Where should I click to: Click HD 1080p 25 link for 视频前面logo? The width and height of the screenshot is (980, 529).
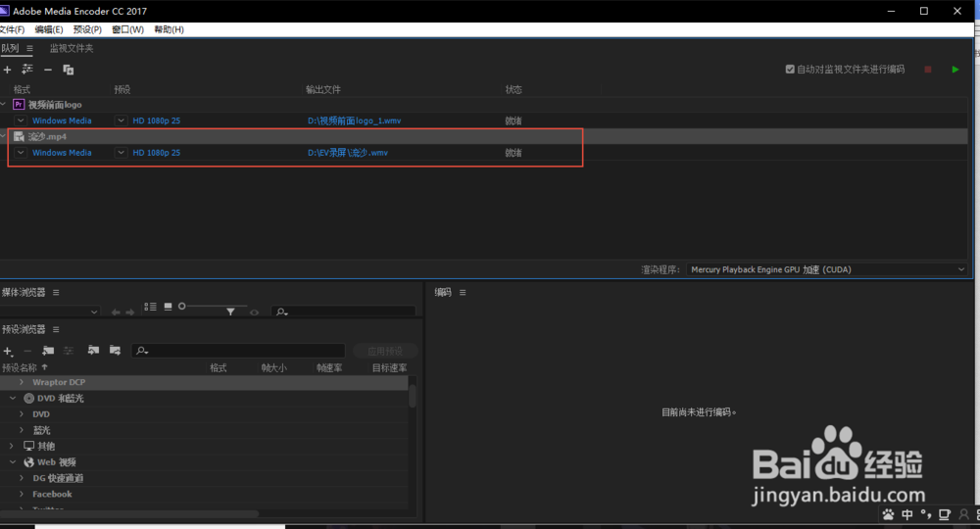tap(156, 120)
